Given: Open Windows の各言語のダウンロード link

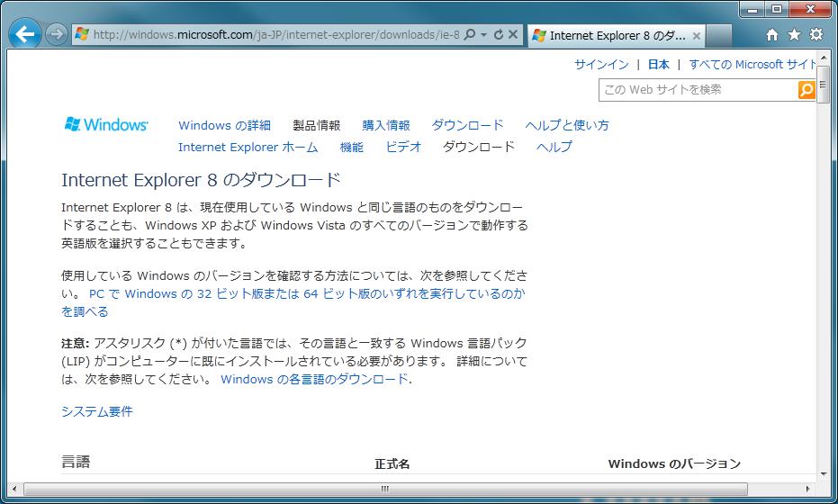Looking at the screenshot, I should click(315, 380).
